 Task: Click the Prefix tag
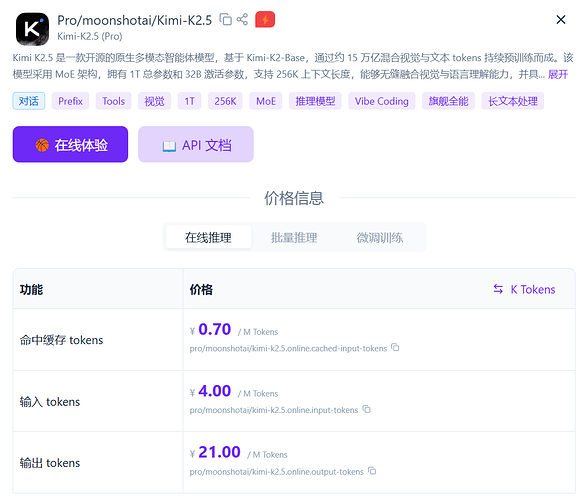[70, 101]
